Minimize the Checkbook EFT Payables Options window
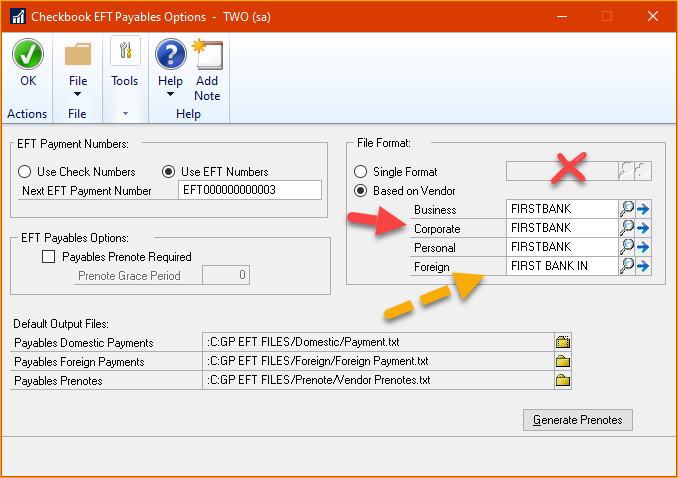Screen dimensions: 678x478 pos(562,16)
